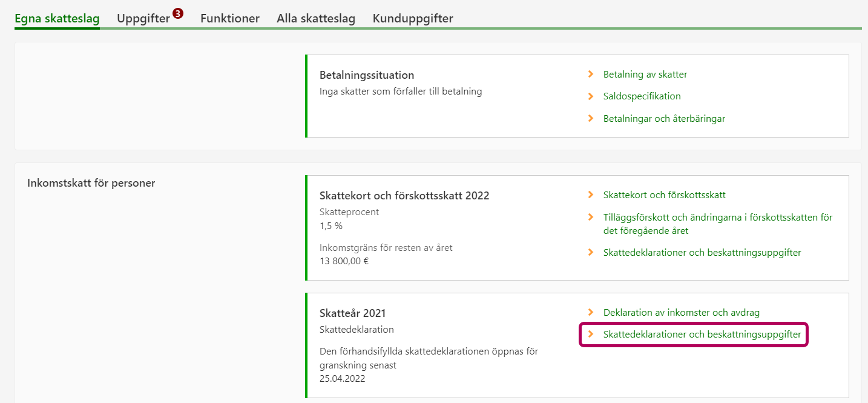
Task: Click the arrow icon beside Betalning av skatter
Action: point(591,75)
